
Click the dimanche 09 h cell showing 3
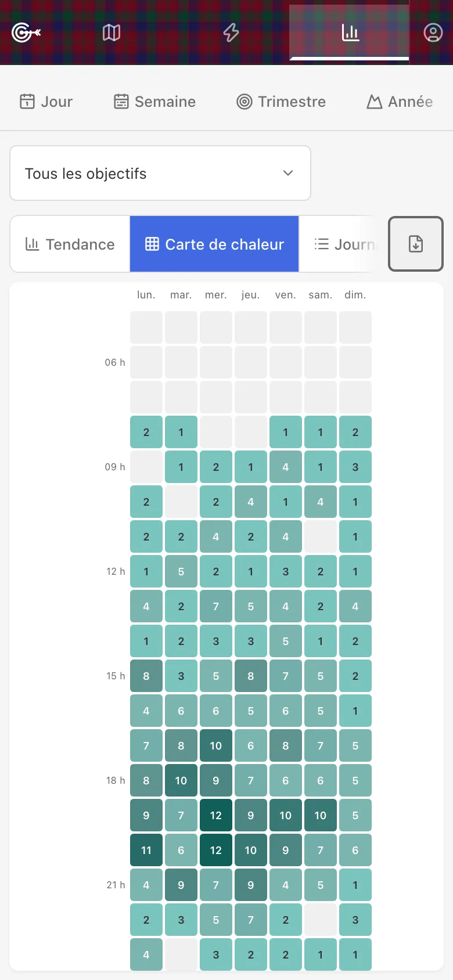(x=355, y=467)
